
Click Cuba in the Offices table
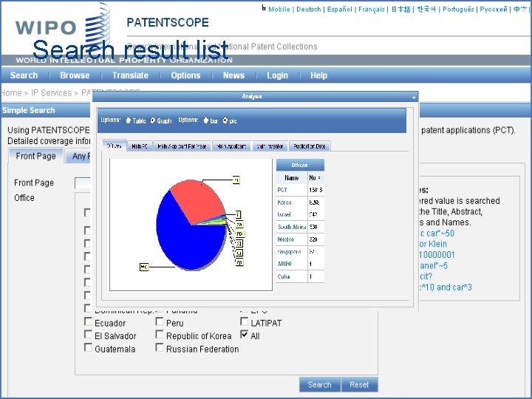click(x=283, y=276)
